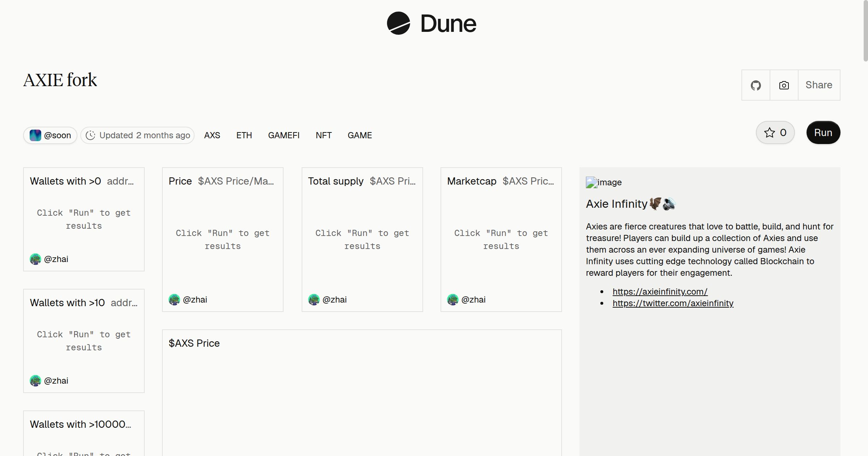Open the twitter.com/axieinfinity link
The height and width of the screenshot is (456, 868).
pos(673,303)
